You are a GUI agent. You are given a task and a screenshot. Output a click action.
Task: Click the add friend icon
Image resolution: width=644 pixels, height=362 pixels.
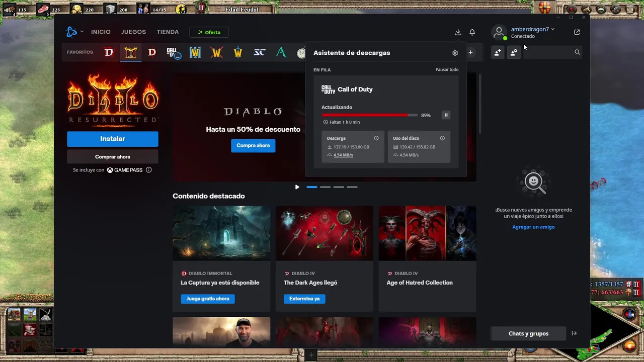(498, 52)
